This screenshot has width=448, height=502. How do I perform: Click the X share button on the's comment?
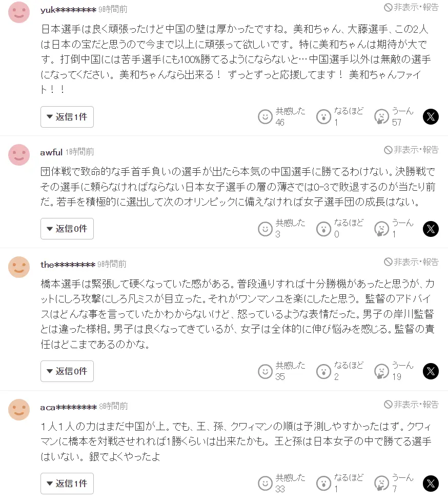tap(431, 371)
